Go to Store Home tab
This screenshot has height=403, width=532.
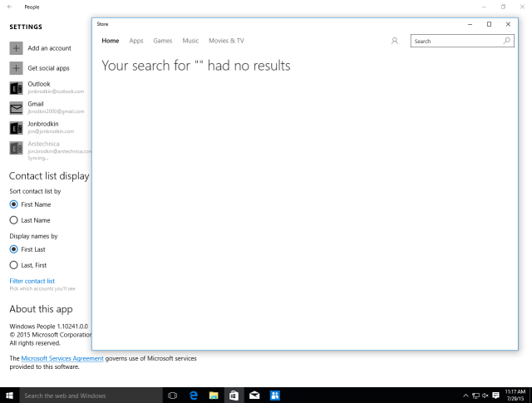coord(111,41)
